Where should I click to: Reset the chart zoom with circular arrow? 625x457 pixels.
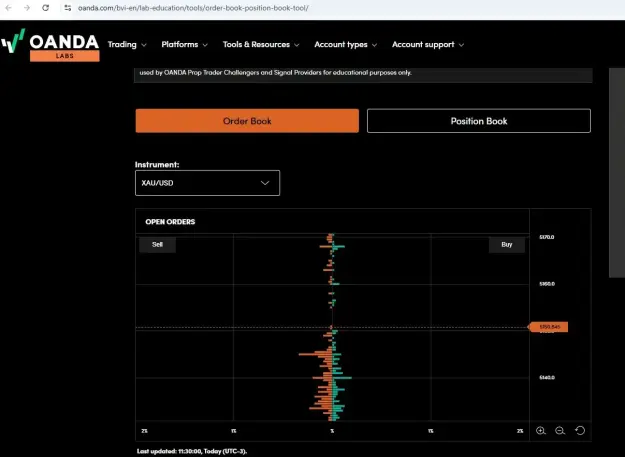(x=580, y=431)
